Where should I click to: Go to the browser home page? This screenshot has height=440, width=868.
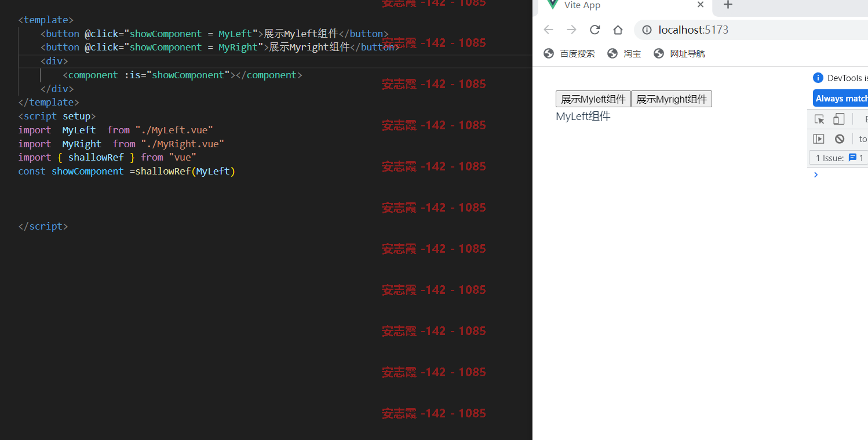618,30
